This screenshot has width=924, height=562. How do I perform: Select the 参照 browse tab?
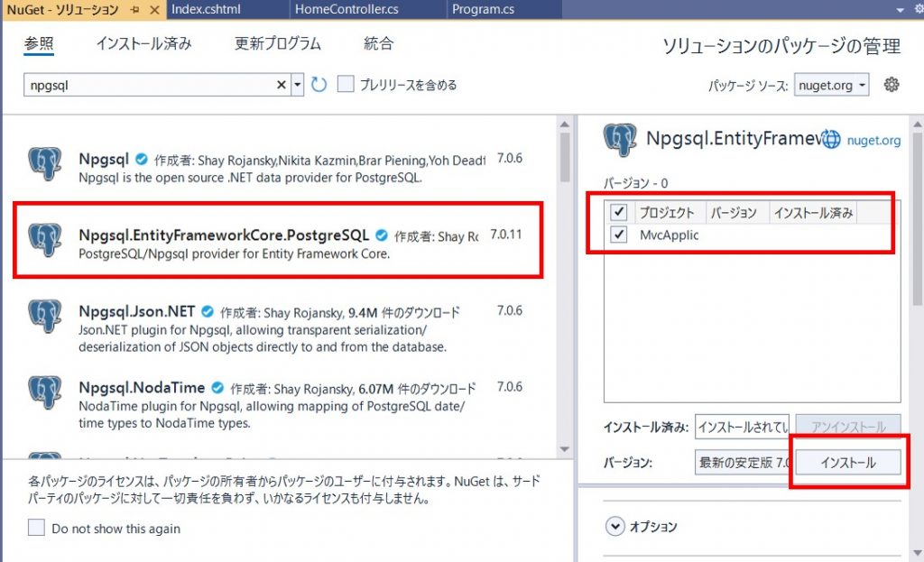point(39,43)
